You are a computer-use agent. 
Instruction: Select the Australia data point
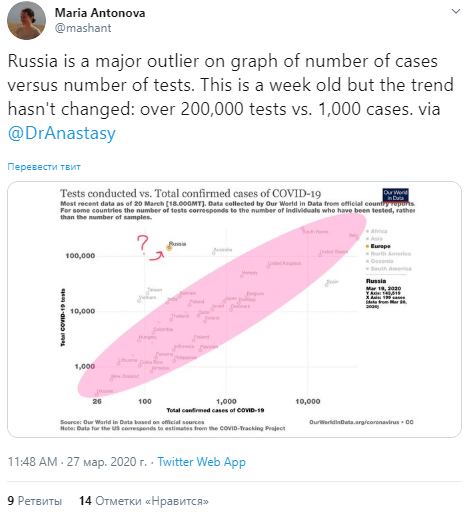coord(214,253)
